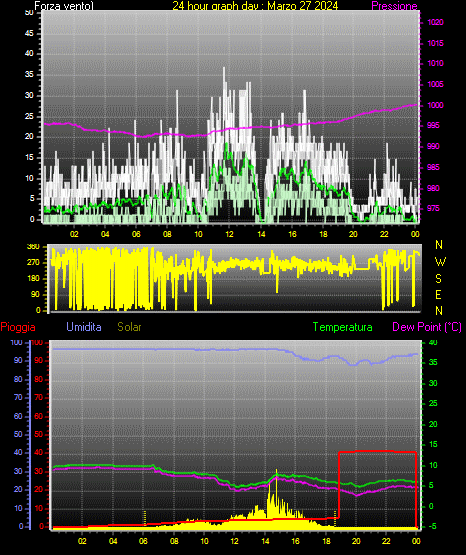
Task: Click the 24 hour graph day title
Action: tap(255, 6)
